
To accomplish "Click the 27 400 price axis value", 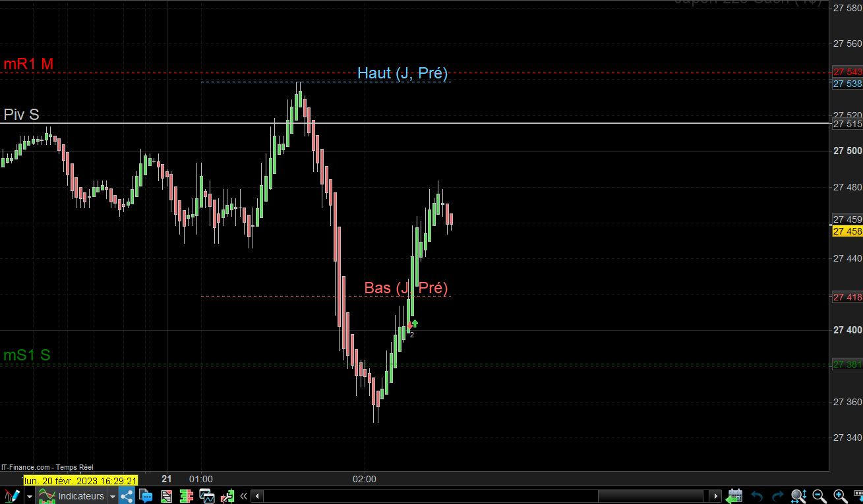I will (848, 329).
